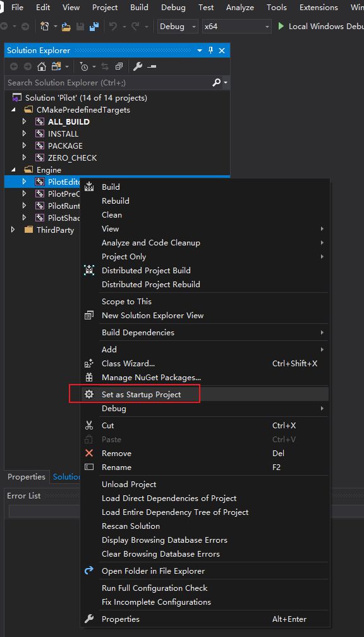Click the Solution Explorer Home icon
The image size is (364, 637).
(41, 66)
